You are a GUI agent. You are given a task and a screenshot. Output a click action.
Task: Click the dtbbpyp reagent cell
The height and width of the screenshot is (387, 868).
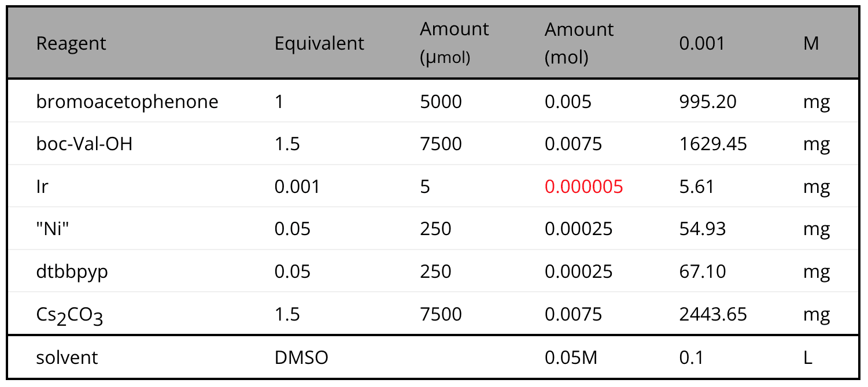point(72,272)
